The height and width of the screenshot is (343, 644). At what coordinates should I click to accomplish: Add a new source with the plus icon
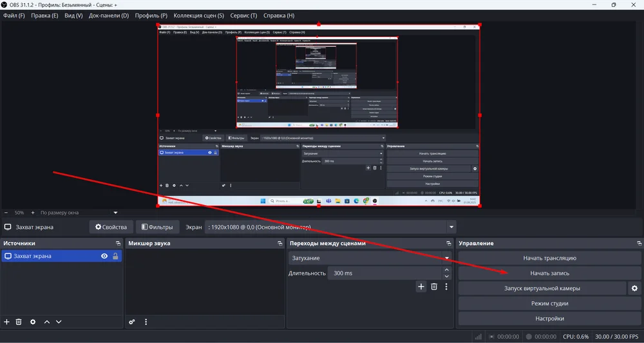point(6,322)
